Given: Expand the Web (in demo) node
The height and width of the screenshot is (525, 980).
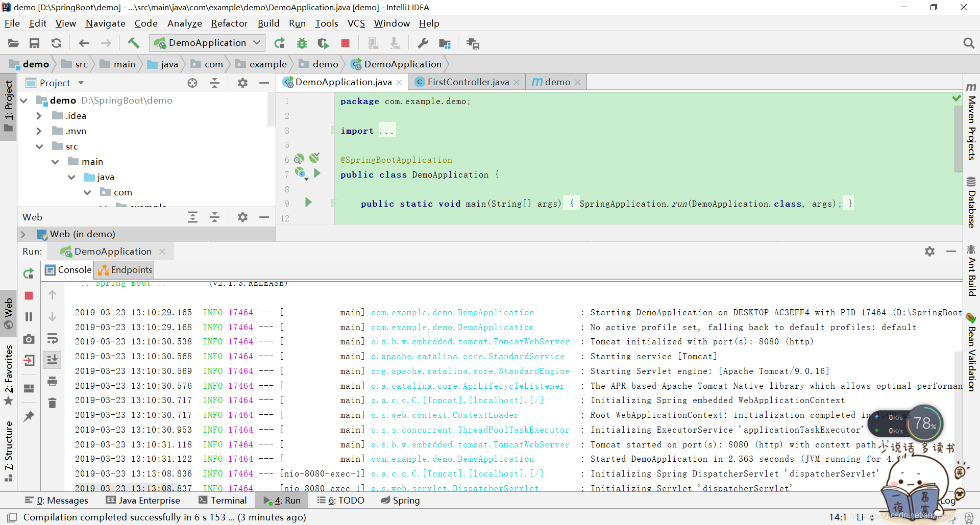Looking at the screenshot, I should [23, 234].
